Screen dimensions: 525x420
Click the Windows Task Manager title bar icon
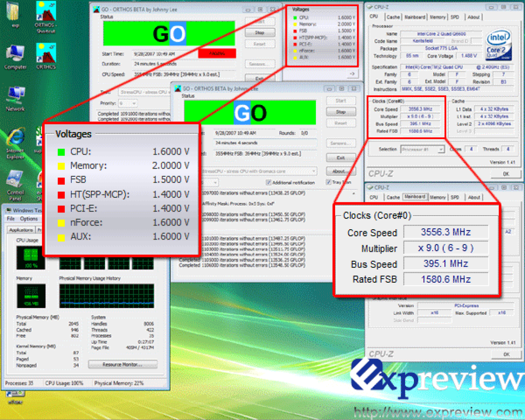click(9, 210)
